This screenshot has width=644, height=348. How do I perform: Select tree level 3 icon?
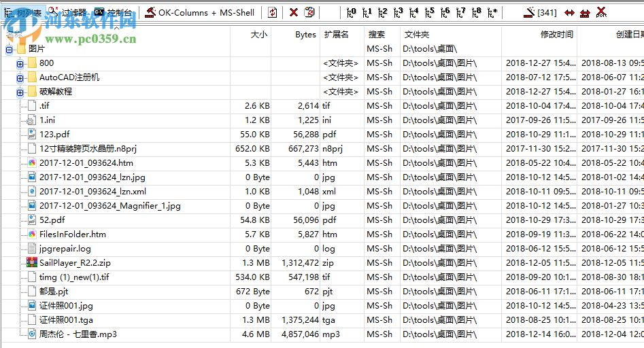pos(398,13)
